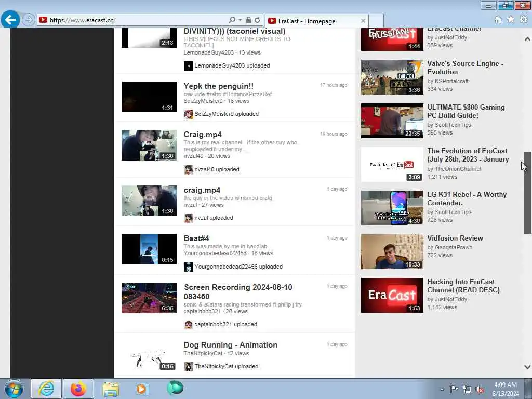Close the EraCast - Homepage tab
Image resolution: width=532 pixels, height=399 pixels.
(x=363, y=21)
